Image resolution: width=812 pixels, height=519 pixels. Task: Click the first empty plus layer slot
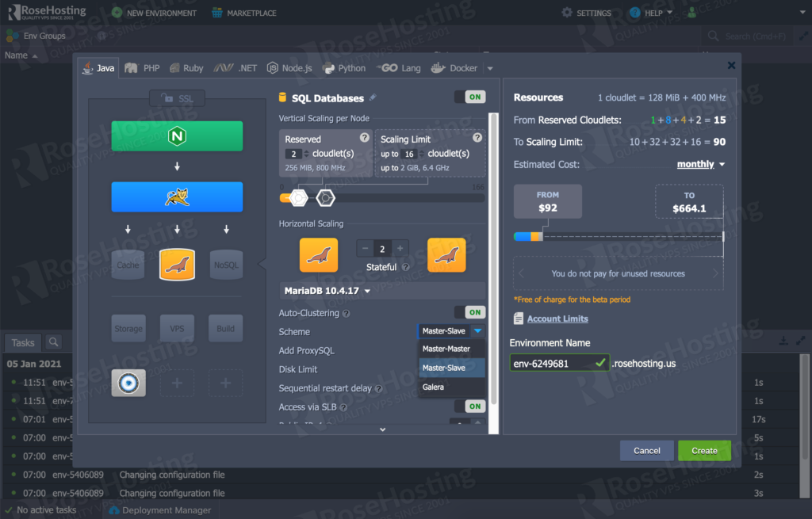click(x=177, y=383)
